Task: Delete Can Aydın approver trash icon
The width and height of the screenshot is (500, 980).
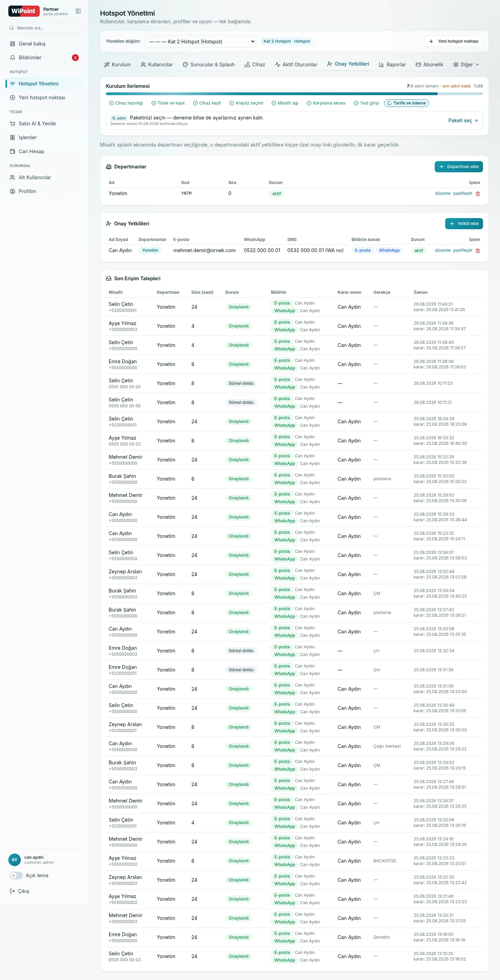Action: tap(478, 251)
